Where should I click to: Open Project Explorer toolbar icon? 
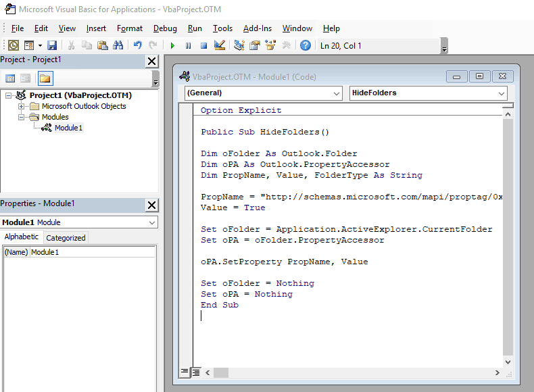coord(239,45)
